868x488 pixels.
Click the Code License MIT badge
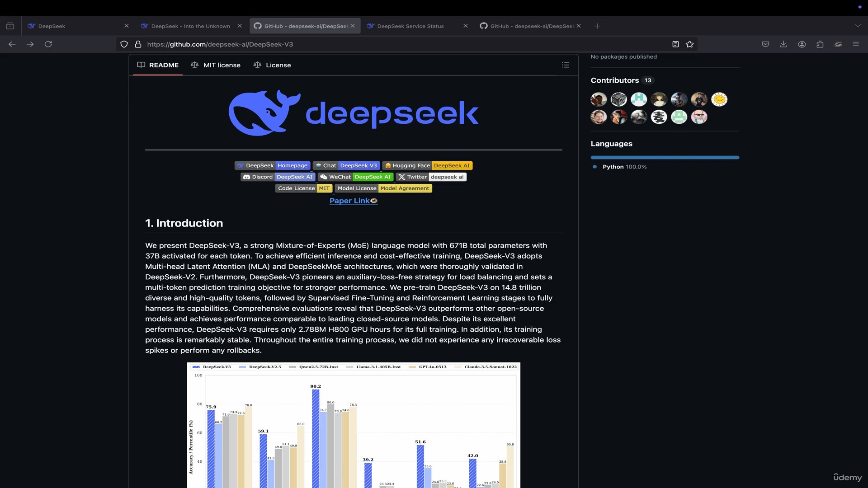point(304,188)
